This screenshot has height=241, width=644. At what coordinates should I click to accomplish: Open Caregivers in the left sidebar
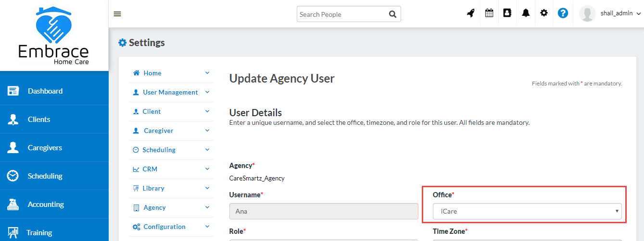pos(45,148)
